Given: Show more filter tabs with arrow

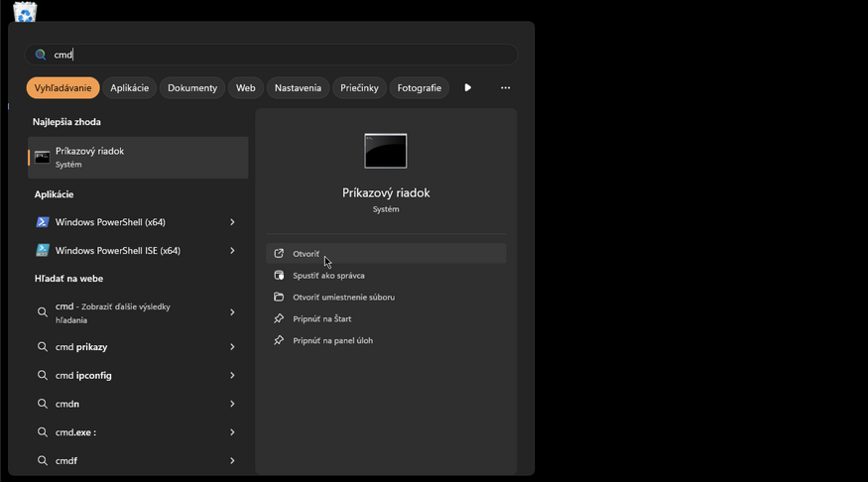Looking at the screenshot, I should click(468, 87).
